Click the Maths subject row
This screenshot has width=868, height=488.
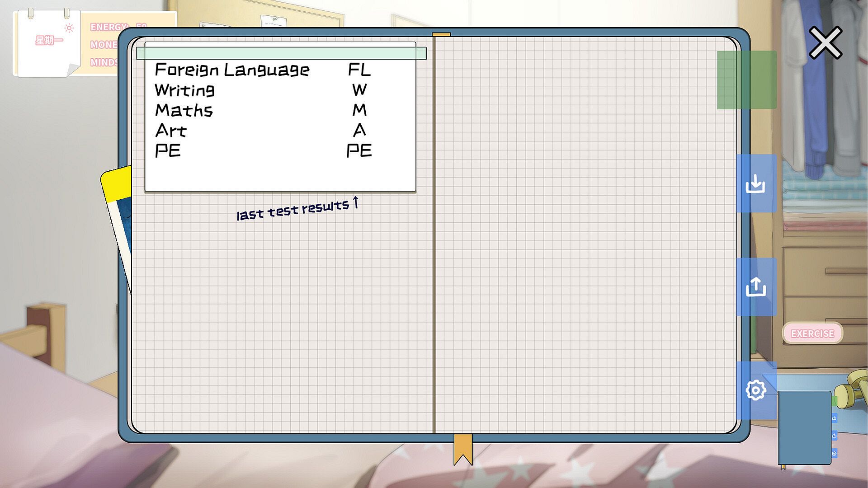(x=184, y=110)
